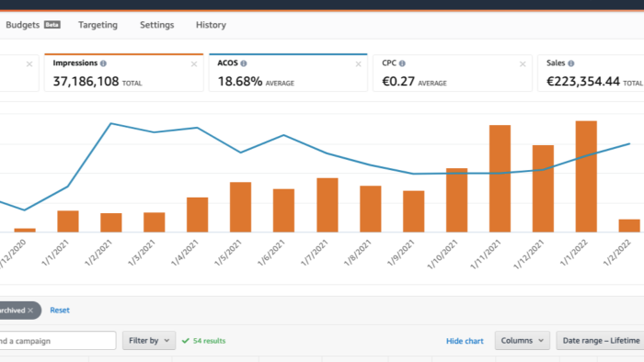Image resolution: width=644 pixels, height=362 pixels.
Task: Click the ACOS info icon
Action: [244, 63]
